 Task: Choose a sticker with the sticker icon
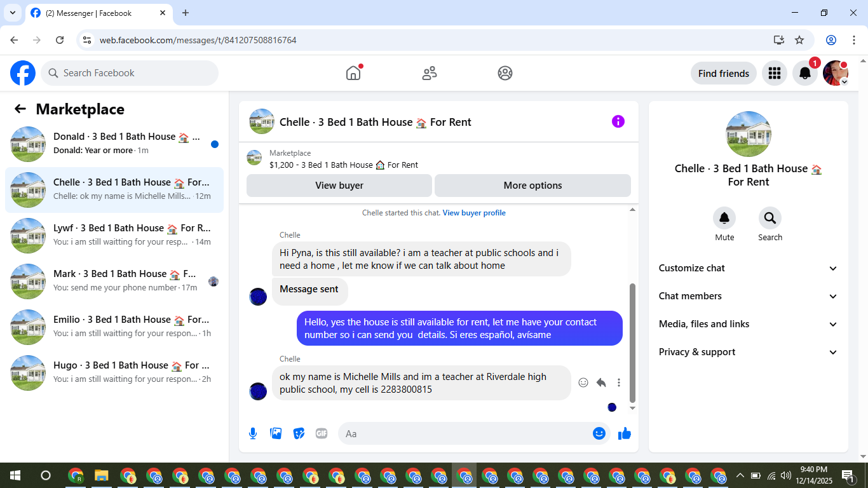point(299,433)
